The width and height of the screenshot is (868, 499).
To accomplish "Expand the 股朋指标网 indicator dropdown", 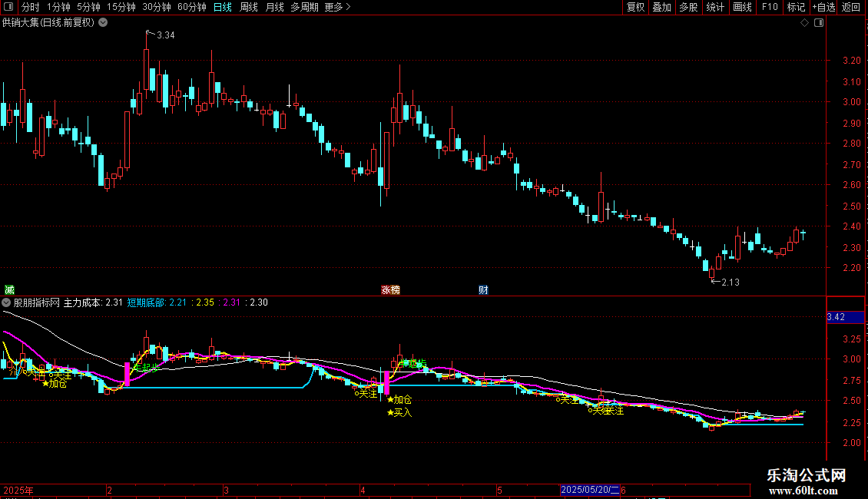I will click(6, 302).
